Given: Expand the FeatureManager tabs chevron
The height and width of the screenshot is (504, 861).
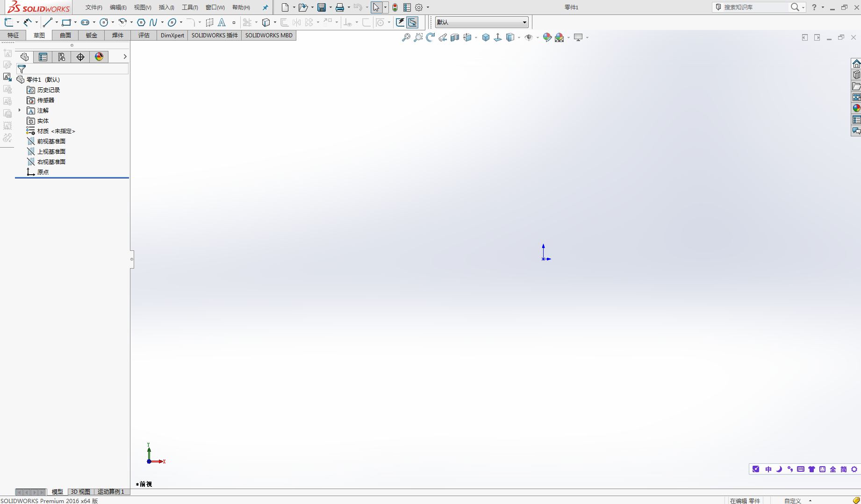Looking at the screenshot, I should point(125,57).
